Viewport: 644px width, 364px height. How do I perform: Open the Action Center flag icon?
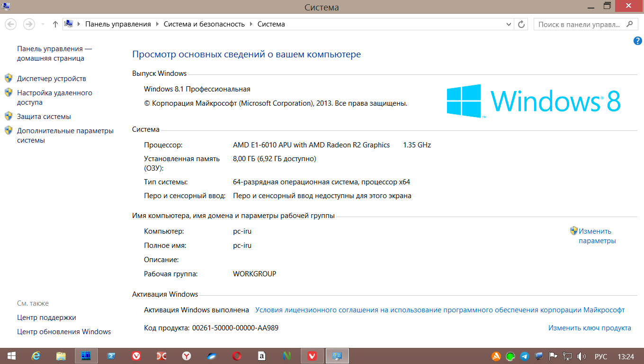pyautogui.click(x=553, y=356)
